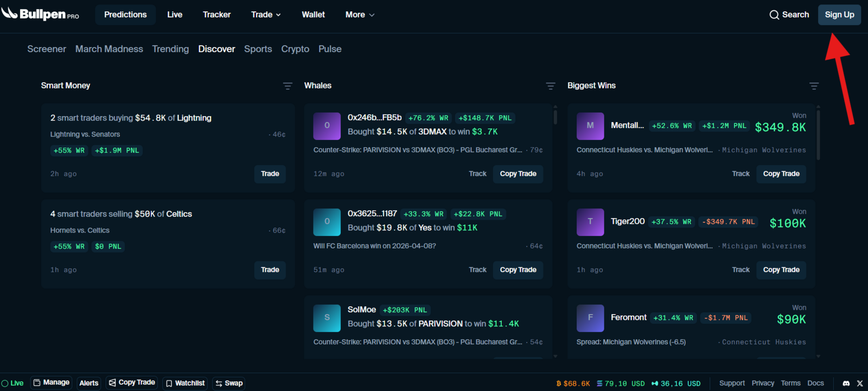
Task: Copy Trade the Tiger200 win
Action: pyautogui.click(x=781, y=270)
